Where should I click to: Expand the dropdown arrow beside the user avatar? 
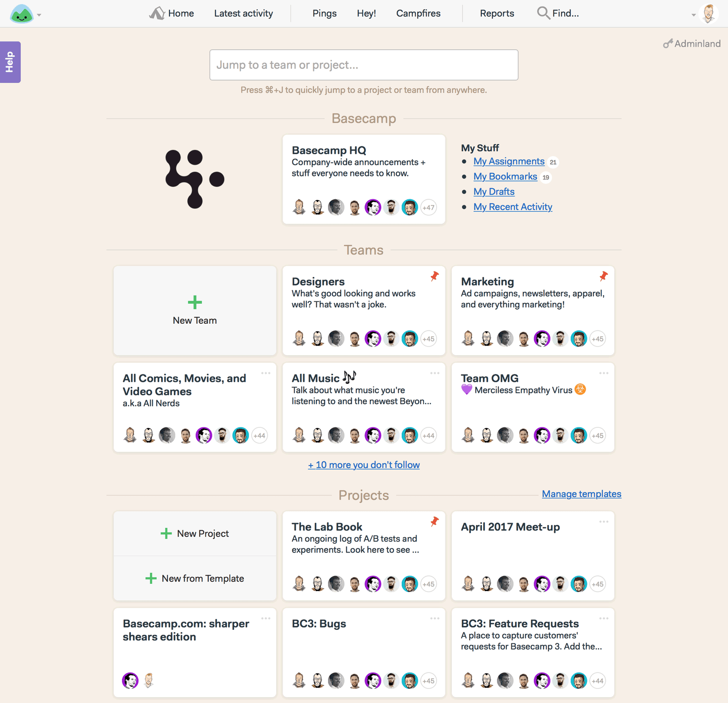click(x=693, y=15)
